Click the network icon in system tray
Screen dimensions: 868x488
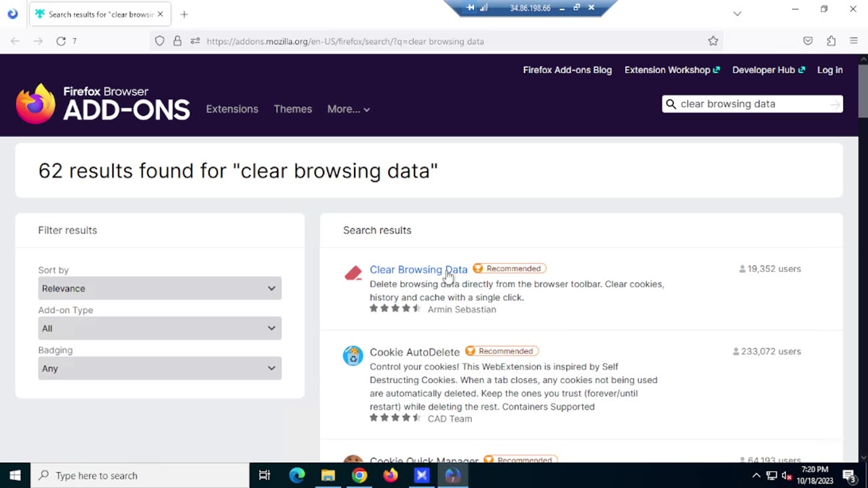[x=771, y=475]
